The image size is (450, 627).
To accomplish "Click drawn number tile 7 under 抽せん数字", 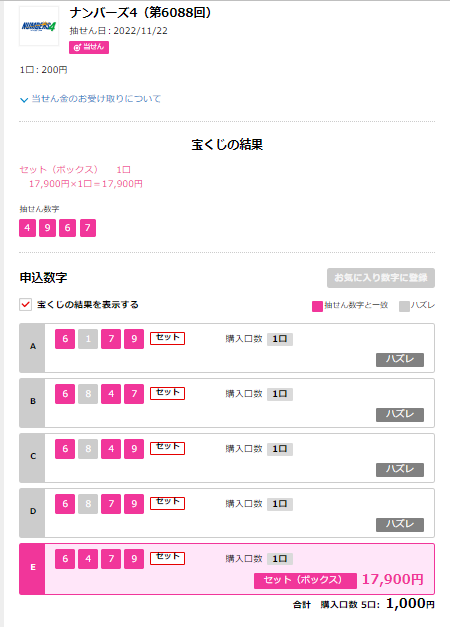I will coord(88,228).
